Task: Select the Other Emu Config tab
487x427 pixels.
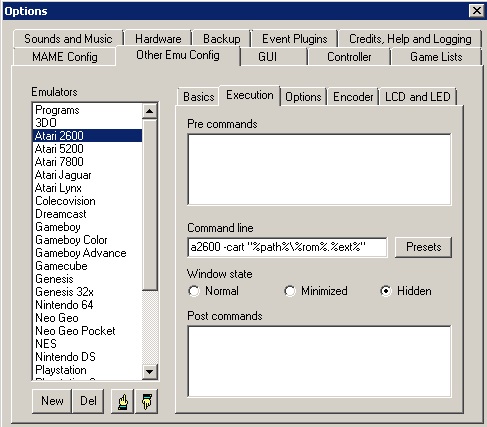Action: (178, 55)
